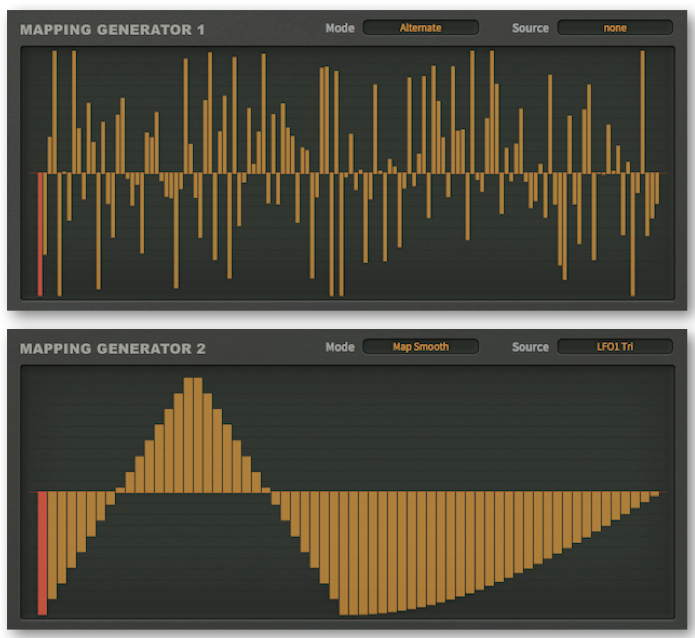Click the Mode label in Mapping Generator 2
Viewport: 695px width, 638px height.
[x=340, y=347]
